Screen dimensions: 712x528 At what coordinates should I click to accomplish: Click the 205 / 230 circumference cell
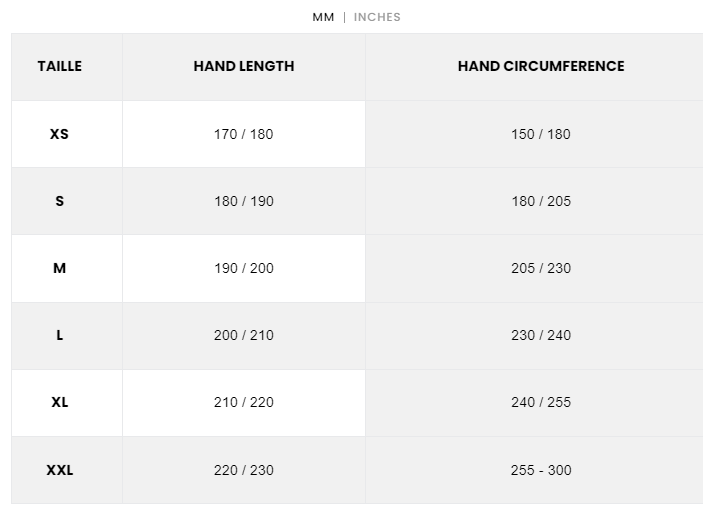[541, 268]
